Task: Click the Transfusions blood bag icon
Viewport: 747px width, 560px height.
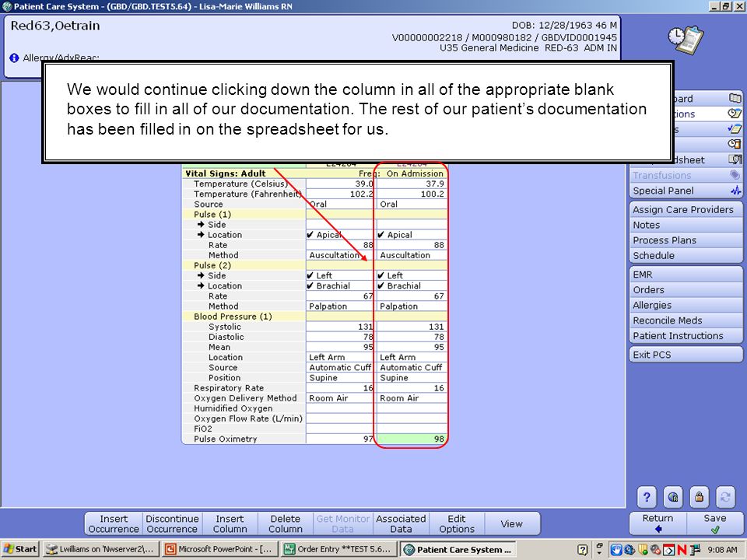Action: (x=735, y=175)
